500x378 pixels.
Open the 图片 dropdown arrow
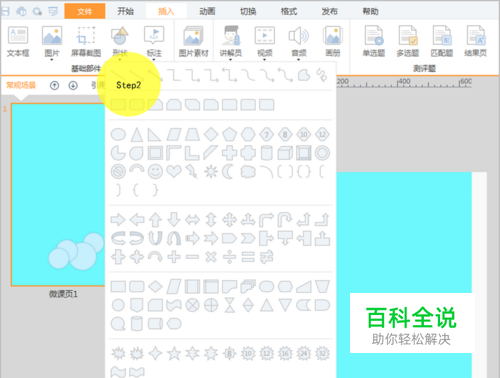[52, 60]
